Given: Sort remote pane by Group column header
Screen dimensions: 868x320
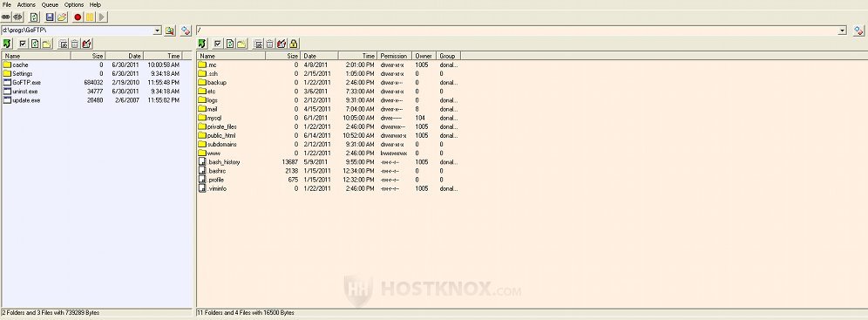Looking at the screenshot, I should tap(449, 56).
